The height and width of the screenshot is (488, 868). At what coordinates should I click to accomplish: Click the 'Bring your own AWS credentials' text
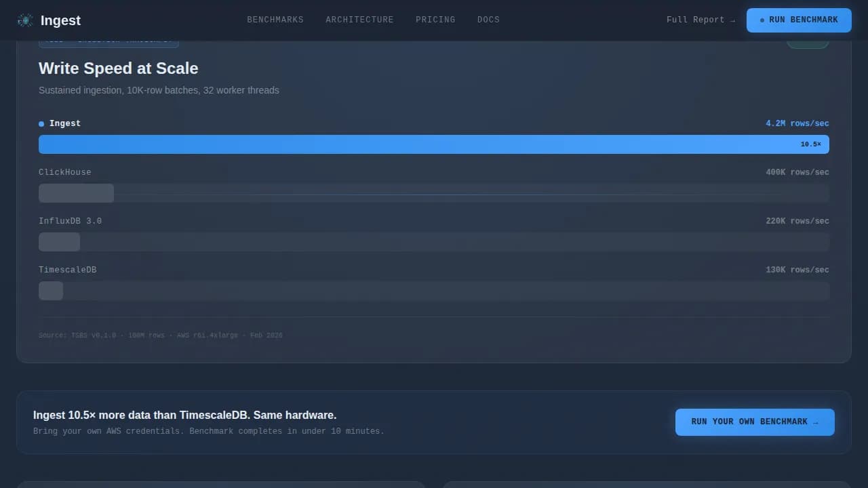(208, 431)
